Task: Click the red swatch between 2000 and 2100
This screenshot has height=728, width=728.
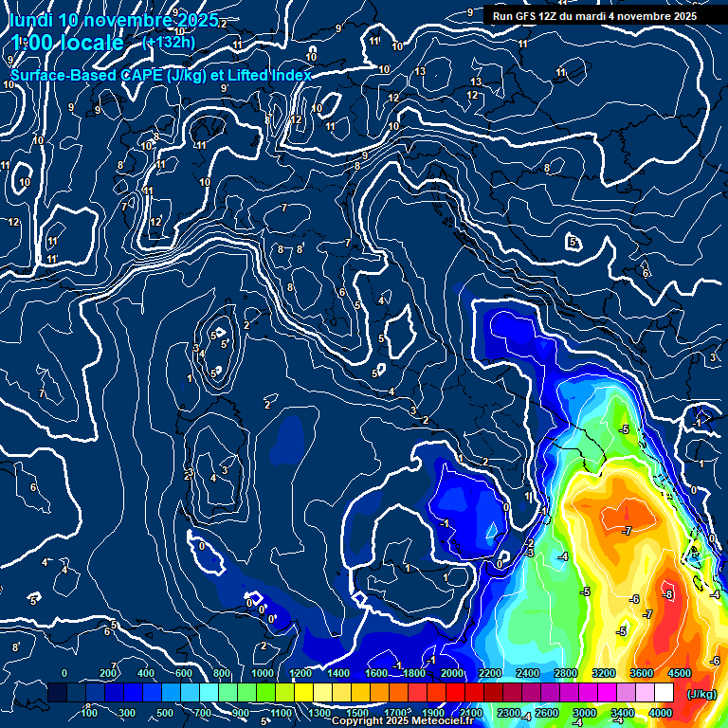Action: click(455, 692)
